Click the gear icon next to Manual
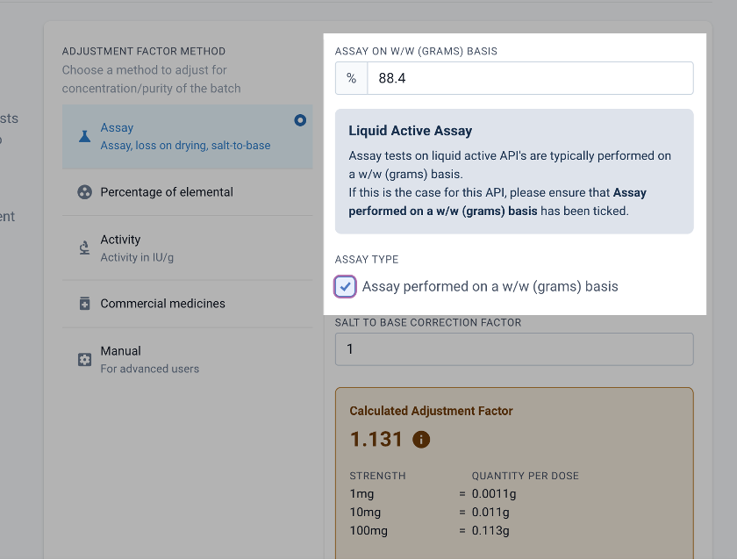Viewport: 737px width, 560px height. pos(83,359)
